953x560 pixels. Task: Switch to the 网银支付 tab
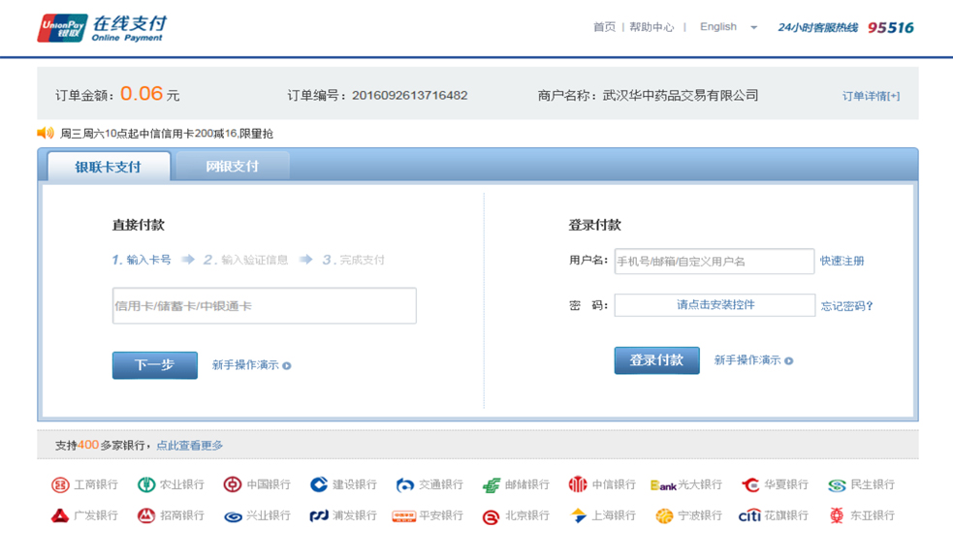click(232, 167)
